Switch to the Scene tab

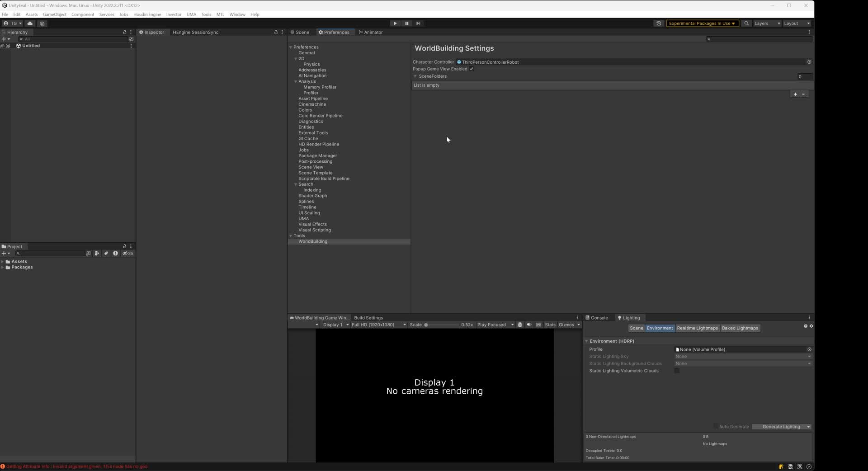point(300,32)
